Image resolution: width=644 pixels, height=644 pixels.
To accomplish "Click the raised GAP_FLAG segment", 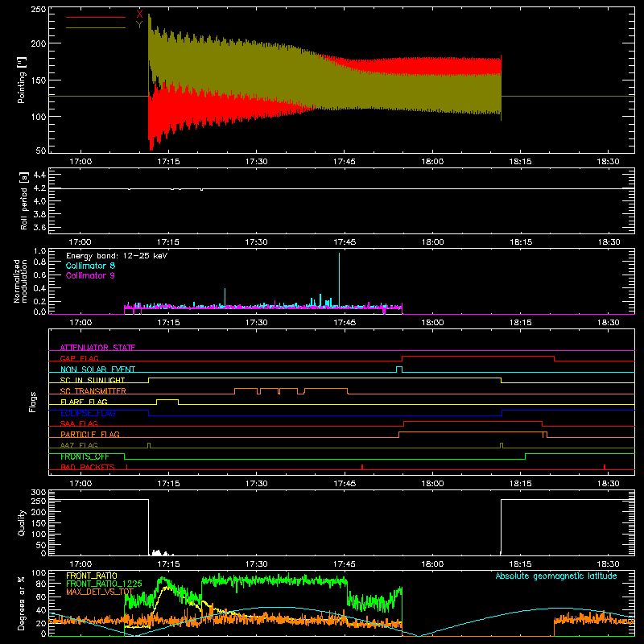I will tap(478, 357).
